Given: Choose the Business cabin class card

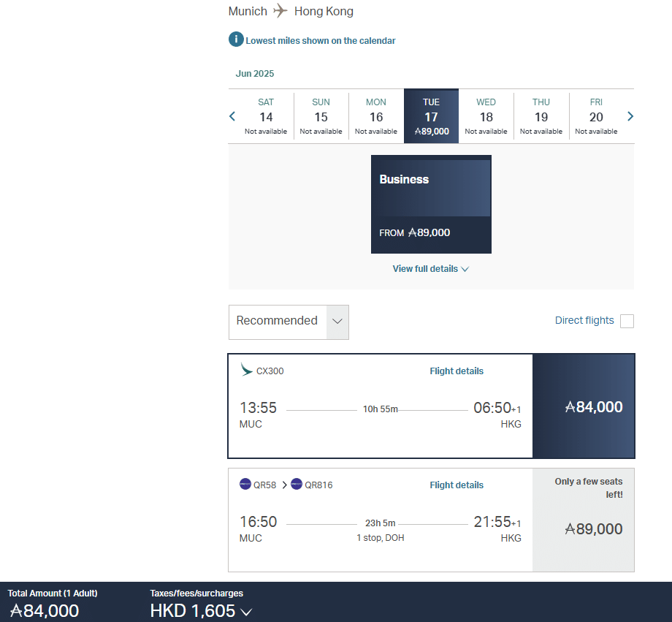Looking at the screenshot, I should point(431,204).
